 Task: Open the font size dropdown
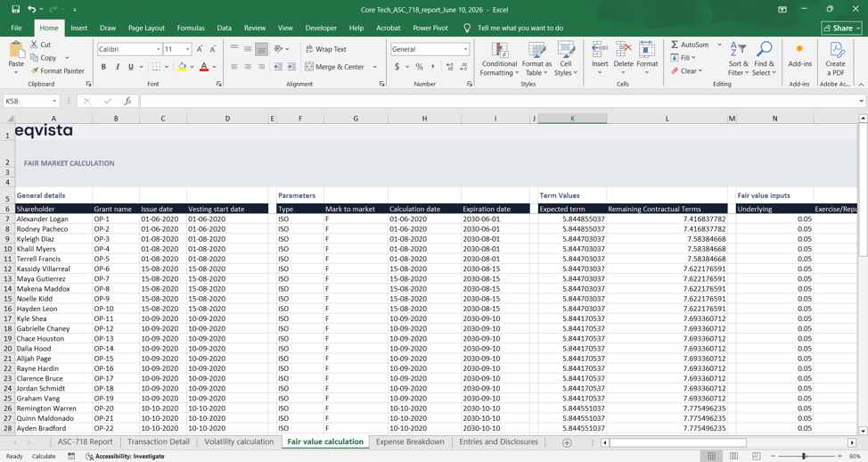click(x=188, y=49)
